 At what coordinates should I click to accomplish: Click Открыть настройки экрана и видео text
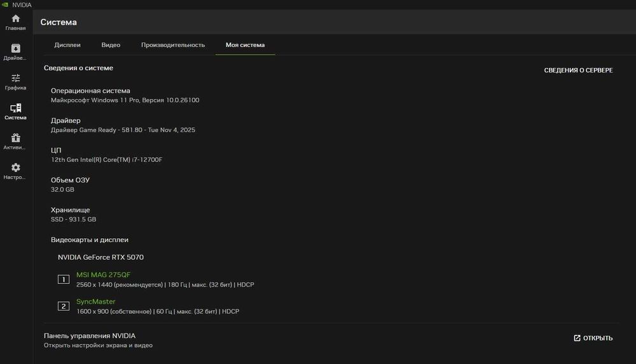[x=98, y=346]
